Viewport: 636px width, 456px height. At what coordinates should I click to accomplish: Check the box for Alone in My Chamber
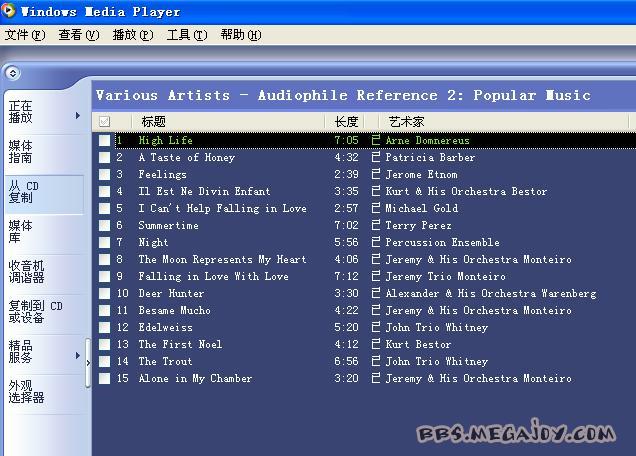coord(104,379)
